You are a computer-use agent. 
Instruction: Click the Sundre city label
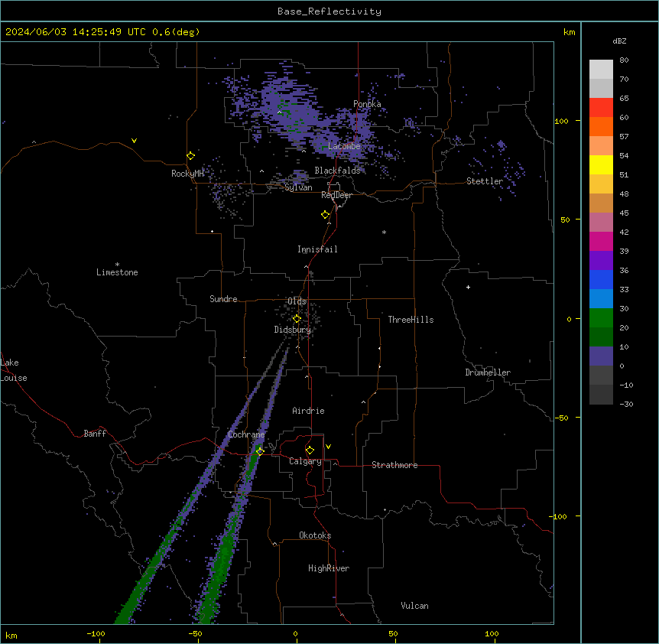point(223,299)
